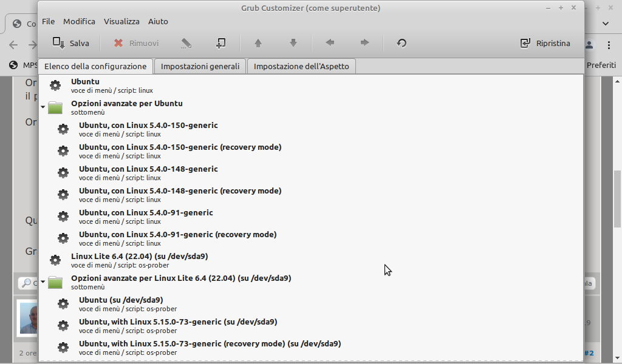Click the #2 post link in the browser page
622x364 pixels.
click(x=589, y=353)
